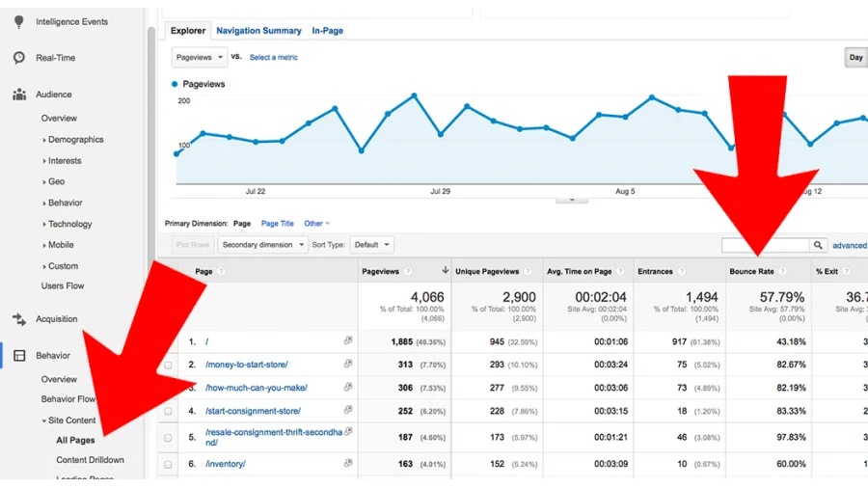
Task: Open Intelligence Events lightbulb icon
Action: click(19, 21)
